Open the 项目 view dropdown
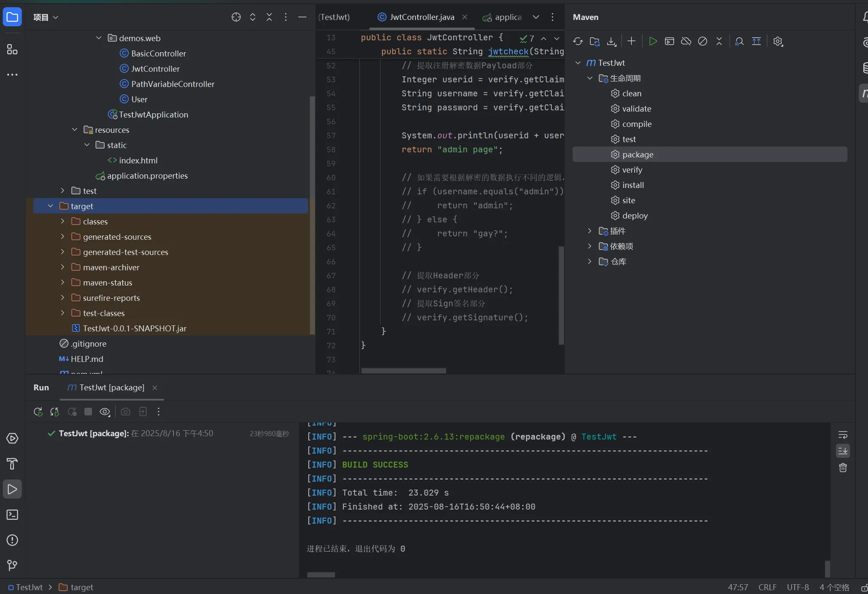This screenshot has height=594, width=868. click(x=45, y=17)
